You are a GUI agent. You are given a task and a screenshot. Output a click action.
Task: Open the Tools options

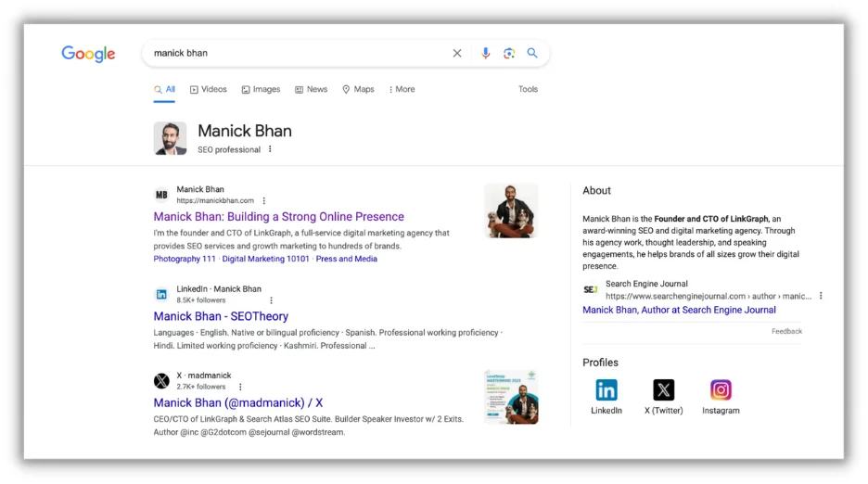(x=528, y=89)
